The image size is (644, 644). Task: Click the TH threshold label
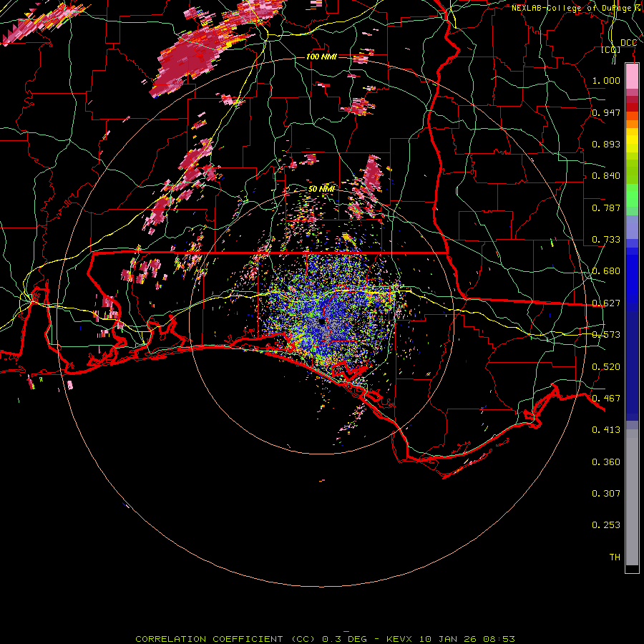tap(615, 557)
